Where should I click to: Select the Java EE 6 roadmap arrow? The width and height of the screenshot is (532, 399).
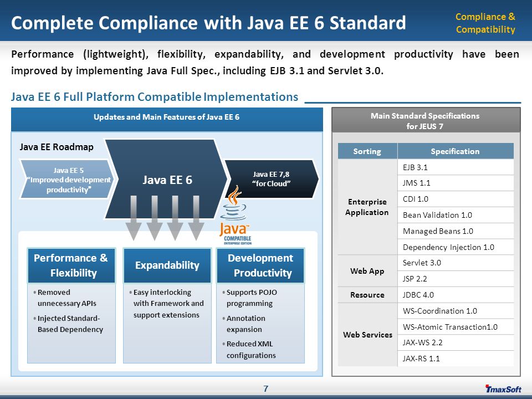166,179
